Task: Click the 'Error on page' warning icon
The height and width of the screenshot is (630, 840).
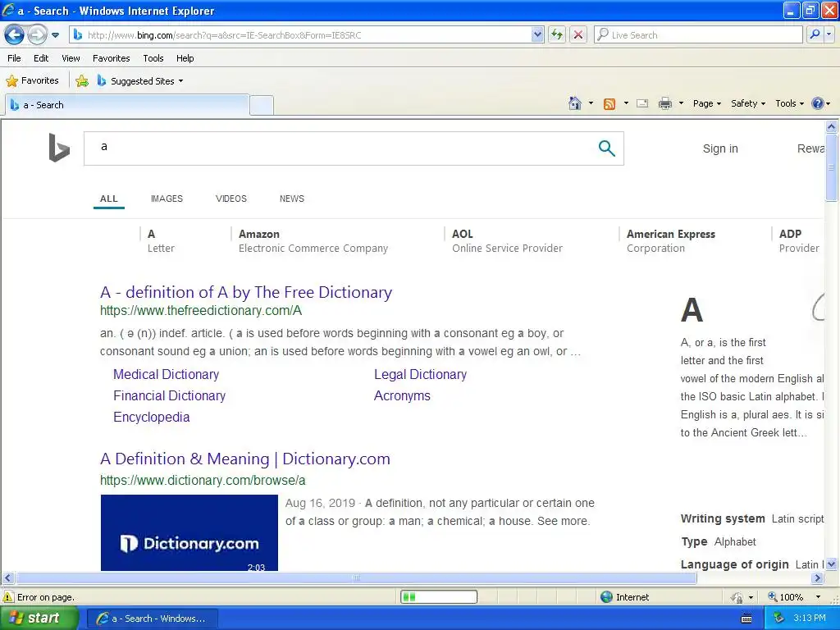Action: 8,597
